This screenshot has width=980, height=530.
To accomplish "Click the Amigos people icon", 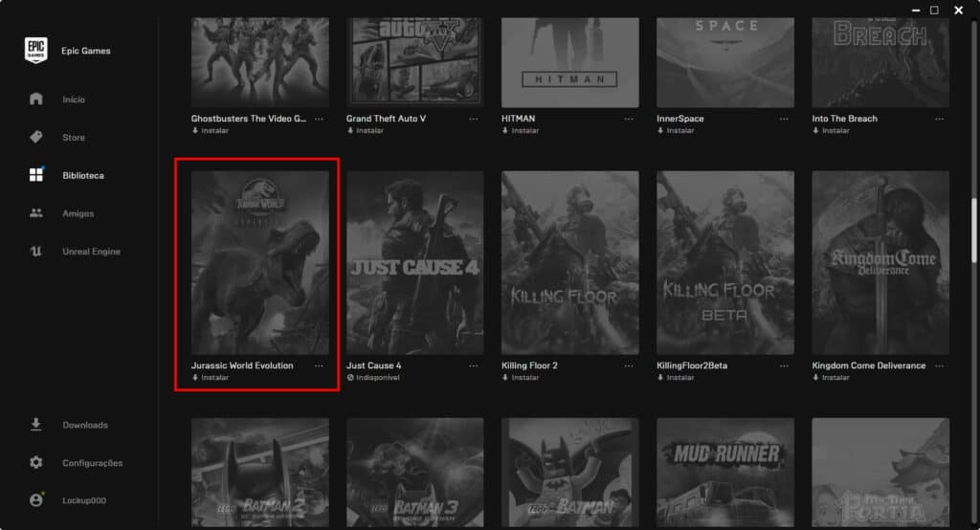I will [x=36, y=213].
